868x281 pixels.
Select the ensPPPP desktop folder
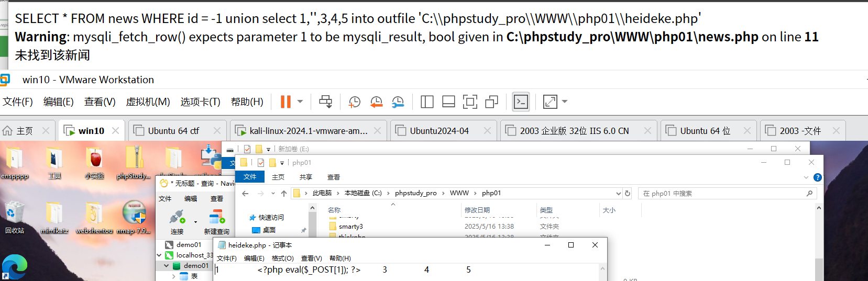pos(15,163)
